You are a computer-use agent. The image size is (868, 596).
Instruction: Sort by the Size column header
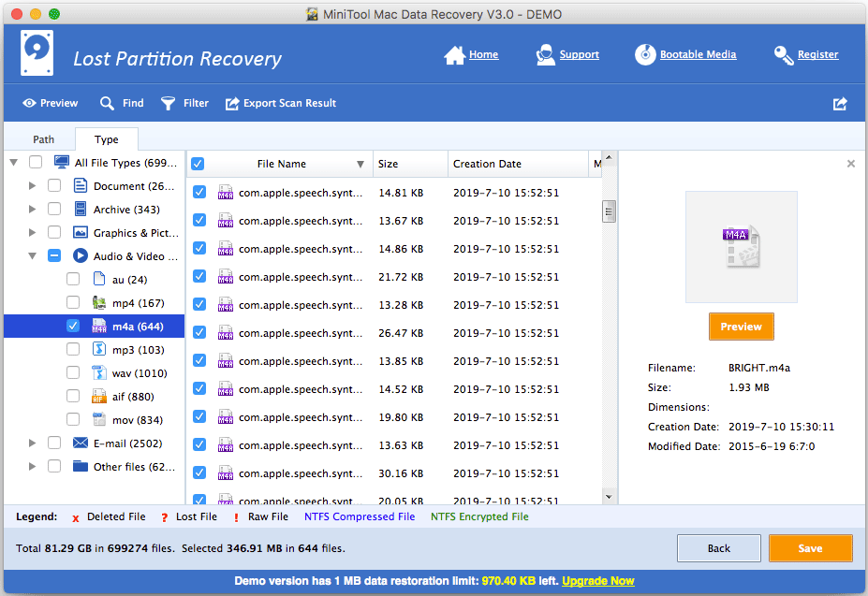[x=410, y=164]
